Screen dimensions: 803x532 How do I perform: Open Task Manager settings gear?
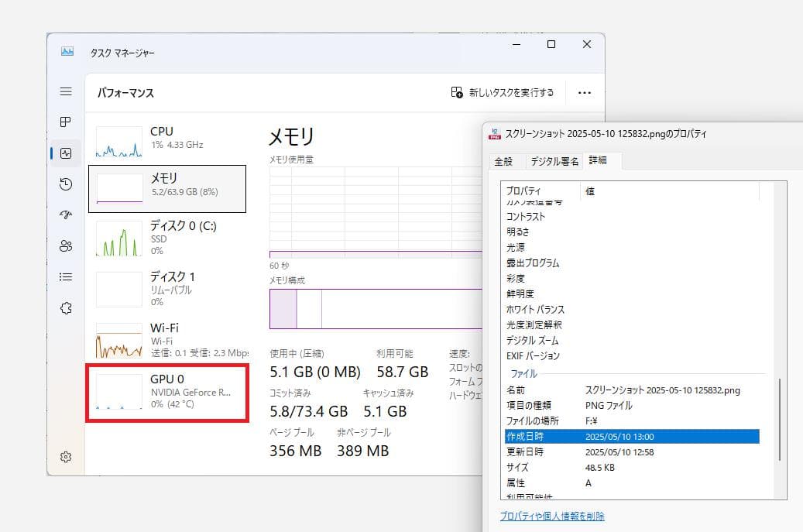[x=66, y=457]
